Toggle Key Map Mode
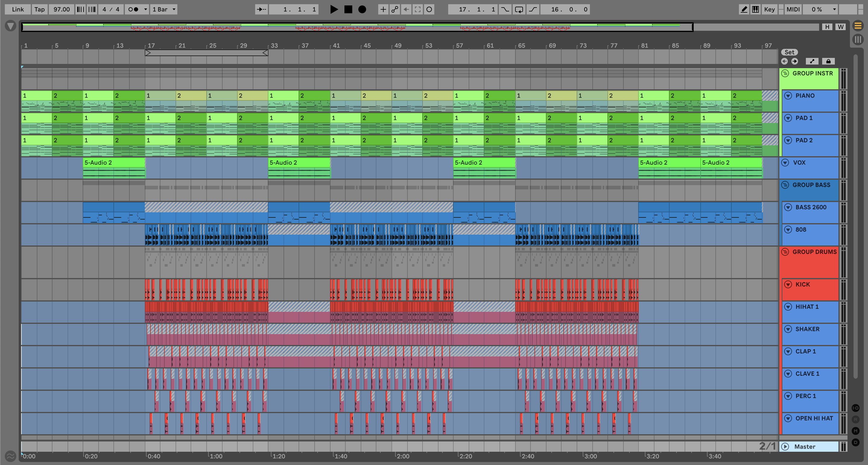 point(769,9)
